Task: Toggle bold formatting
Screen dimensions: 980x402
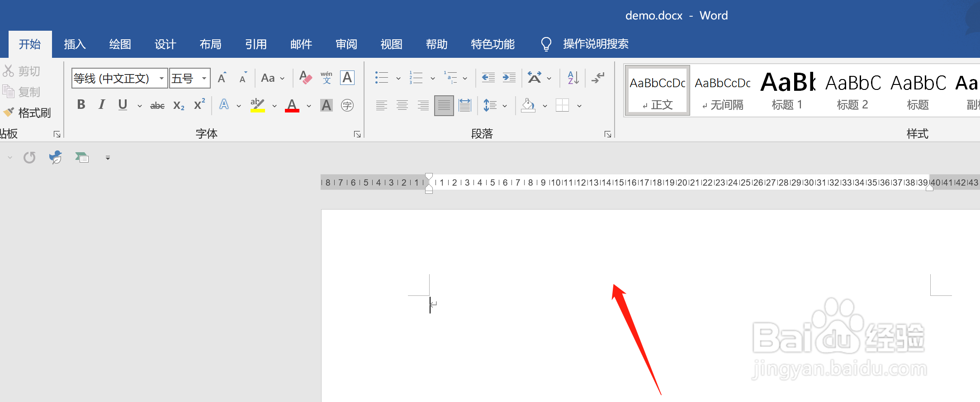Action: [x=81, y=105]
